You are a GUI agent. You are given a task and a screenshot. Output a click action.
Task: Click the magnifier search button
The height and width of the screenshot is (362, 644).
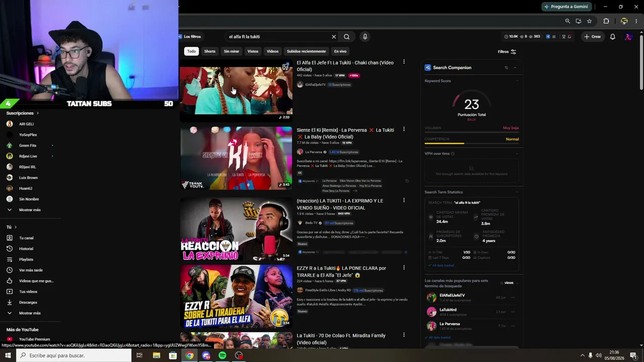[347, 37]
